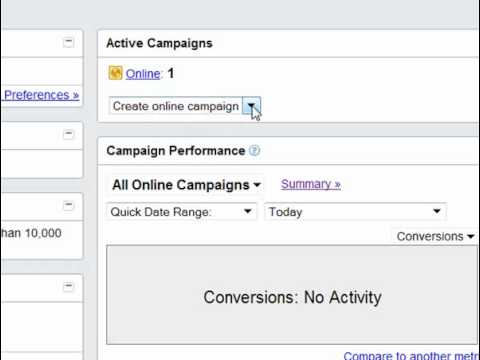
Task: Click the Active Campaigns heading
Action: [x=159, y=43]
